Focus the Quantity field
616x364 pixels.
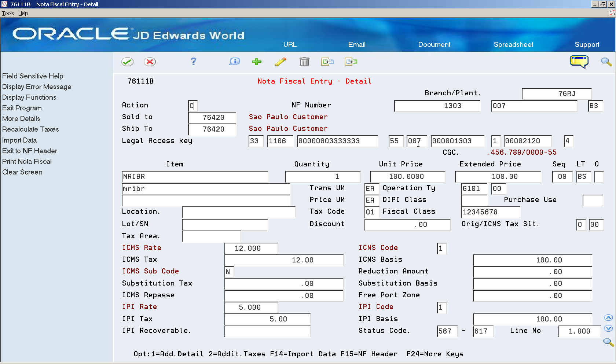[323, 177]
